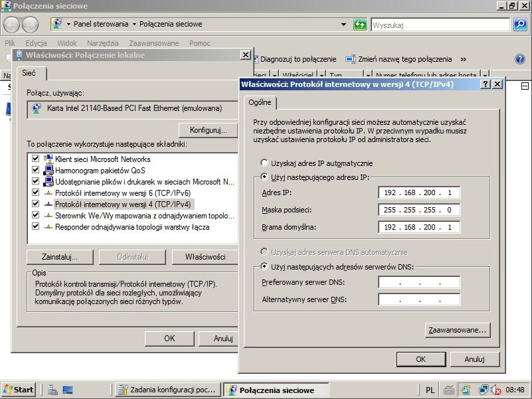Select Uzyskaj adres IP automatycznie
The height and width of the screenshot is (399, 532).
pyautogui.click(x=264, y=163)
